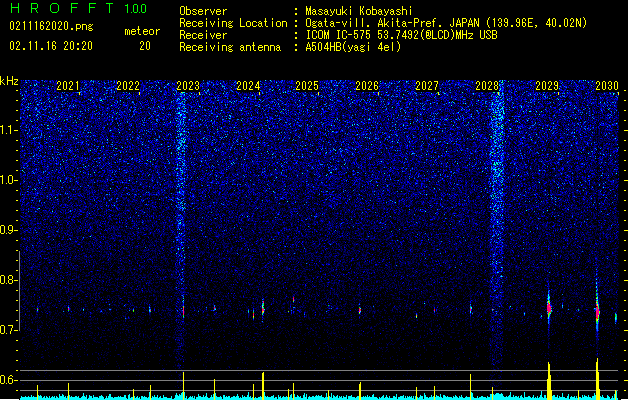
Task: Click the strong red meteor echo below 2030
Action: pos(597,311)
